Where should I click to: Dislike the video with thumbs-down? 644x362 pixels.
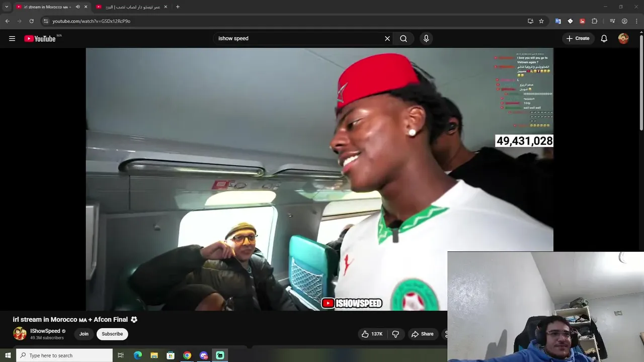point(395,334)
